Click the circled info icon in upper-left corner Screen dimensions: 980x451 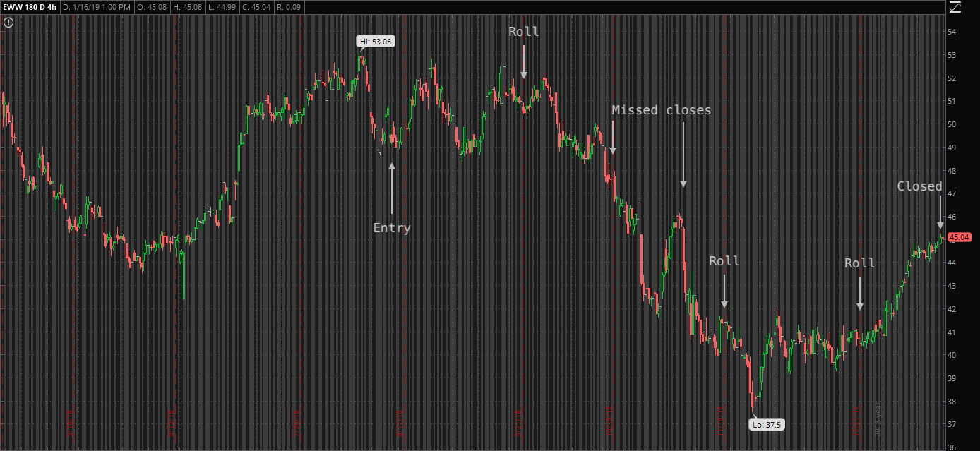coord(8,22)
